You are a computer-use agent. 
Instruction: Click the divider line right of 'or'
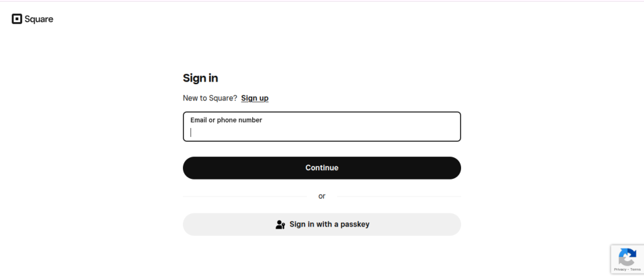click(399, 197)
